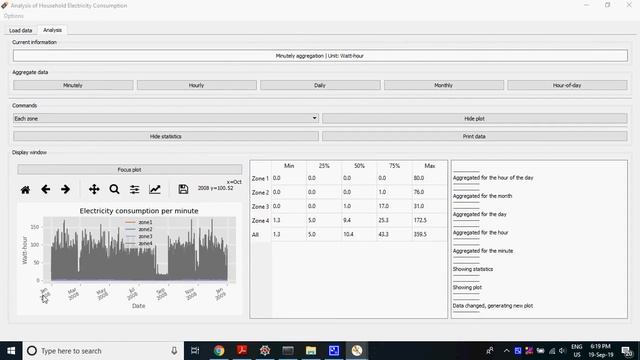Select the Zone 3 row header

coord(260,207)
